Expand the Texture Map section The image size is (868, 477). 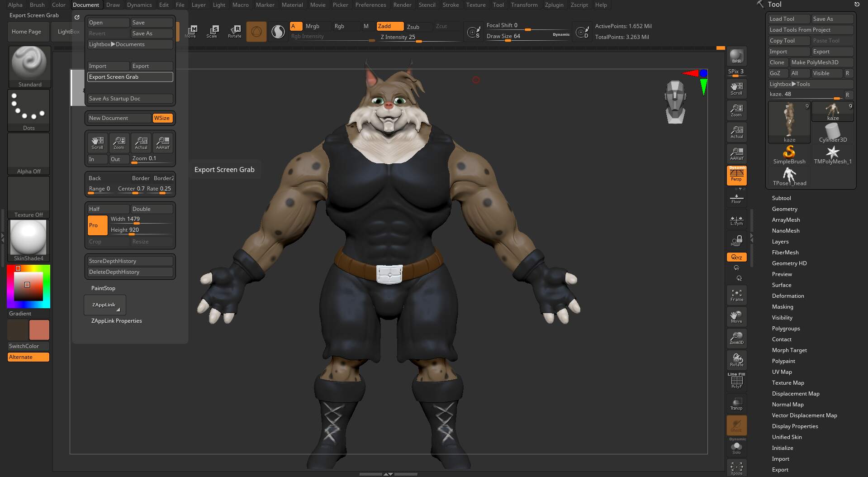coord(787,383)
